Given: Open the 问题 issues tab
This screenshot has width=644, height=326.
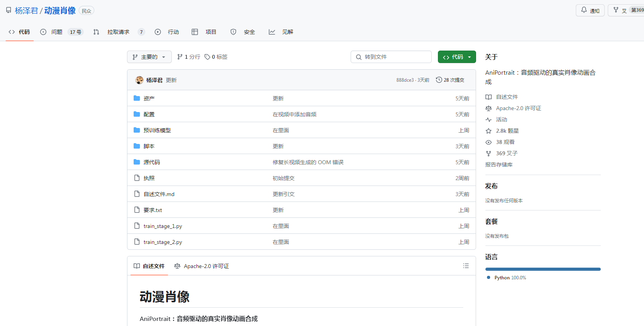Looking at the screenshot, I should pyautogui.click(x=56, y=32).
